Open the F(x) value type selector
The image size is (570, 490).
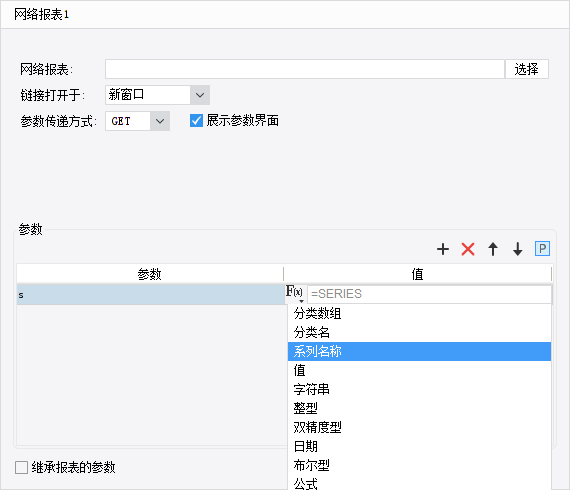click(294, 294)
